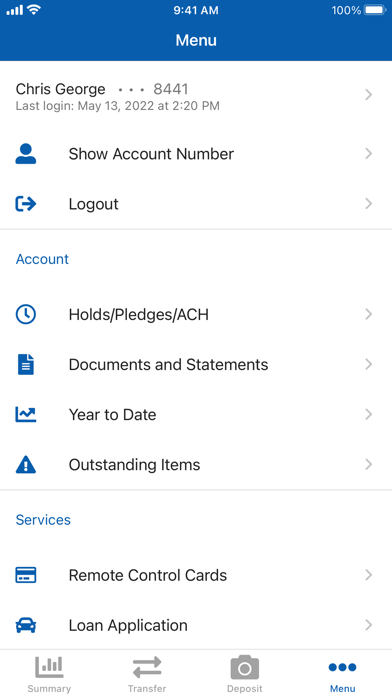Image resolution: width=392 pixels, height=696 pixels.
Task: Open chevron beside Chris George profile
Action: click(368, 95)
